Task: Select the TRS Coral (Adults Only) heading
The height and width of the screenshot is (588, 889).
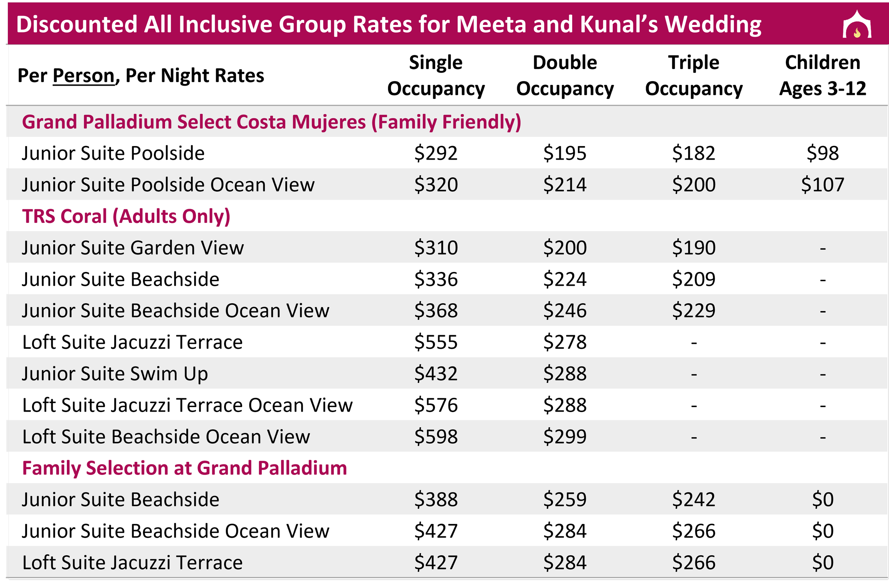Action: pyautogui.click(x=126, y=217)
